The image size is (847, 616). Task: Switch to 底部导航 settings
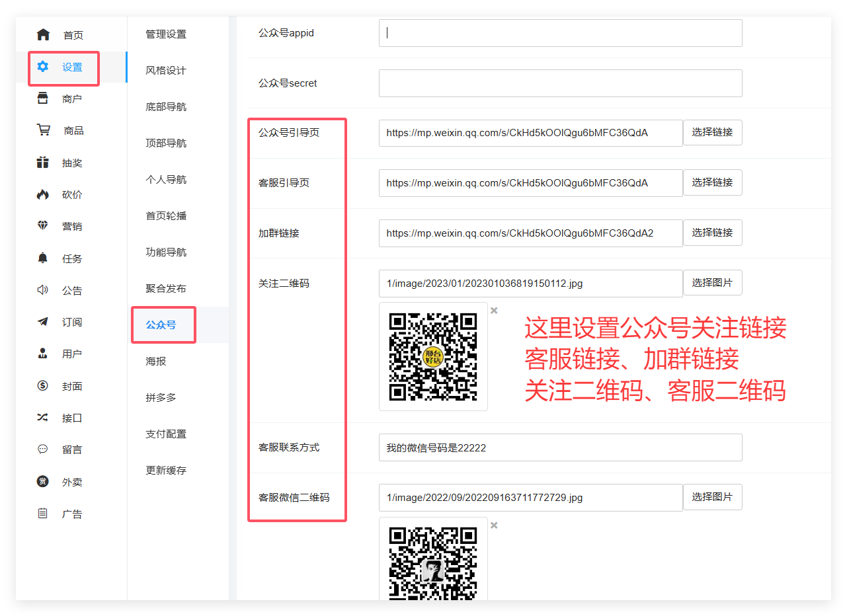[x=166, y=107]
